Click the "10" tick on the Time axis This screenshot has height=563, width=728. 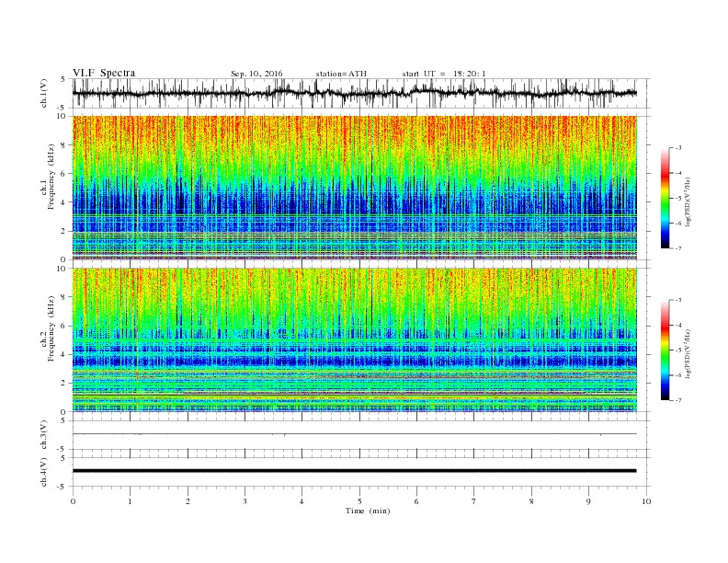646,501
